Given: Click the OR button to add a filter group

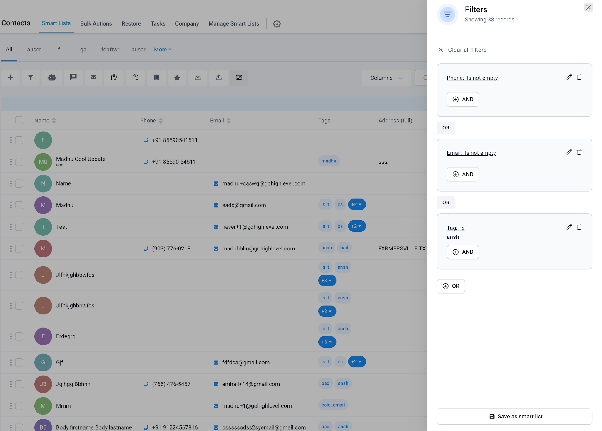Looking at the screenshot, I should tap(451, 286).
